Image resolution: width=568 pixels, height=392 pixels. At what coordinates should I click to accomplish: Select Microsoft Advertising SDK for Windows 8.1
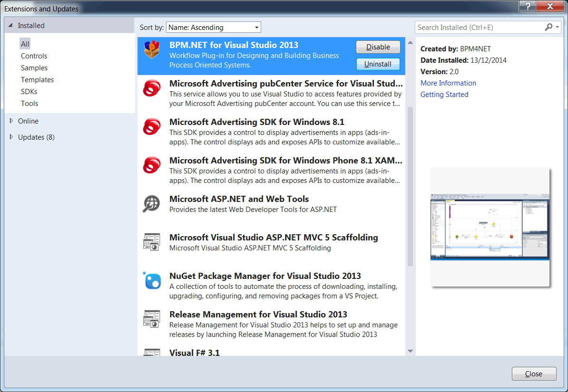tap(257, 122)
